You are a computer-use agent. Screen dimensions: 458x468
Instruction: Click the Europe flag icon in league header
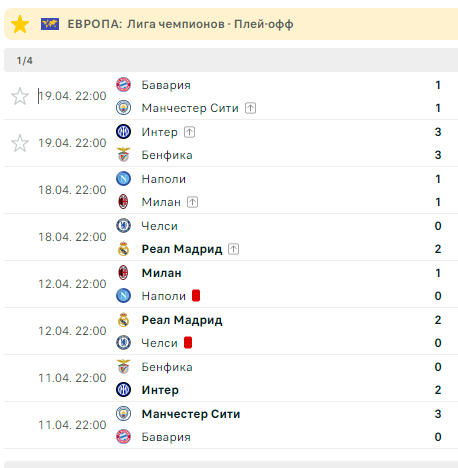50,24
